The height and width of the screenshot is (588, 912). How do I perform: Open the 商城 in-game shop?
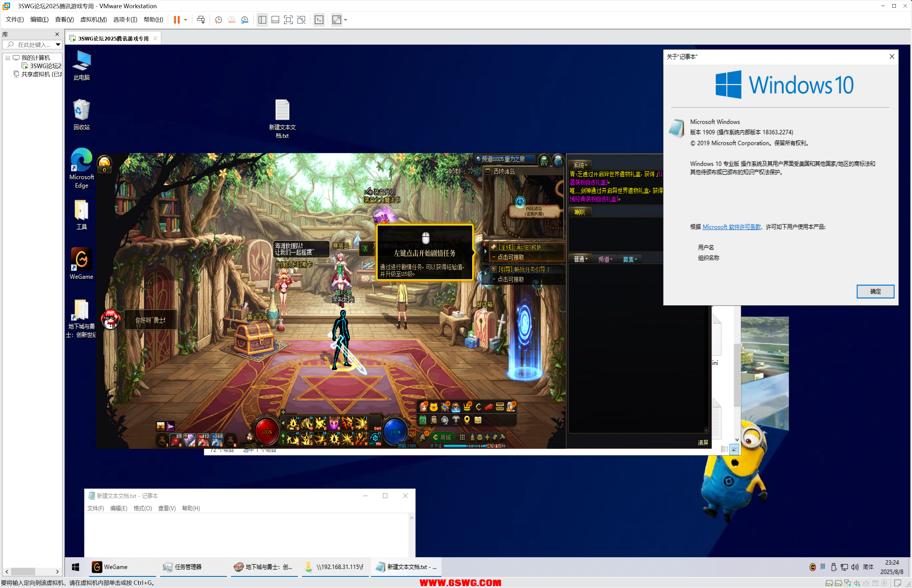pos(442,438)
